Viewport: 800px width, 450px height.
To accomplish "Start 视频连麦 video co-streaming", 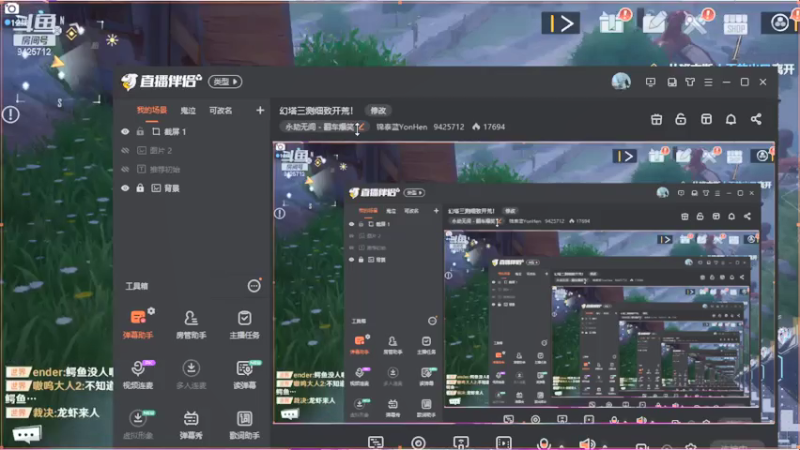I will (x=138, y=374).
